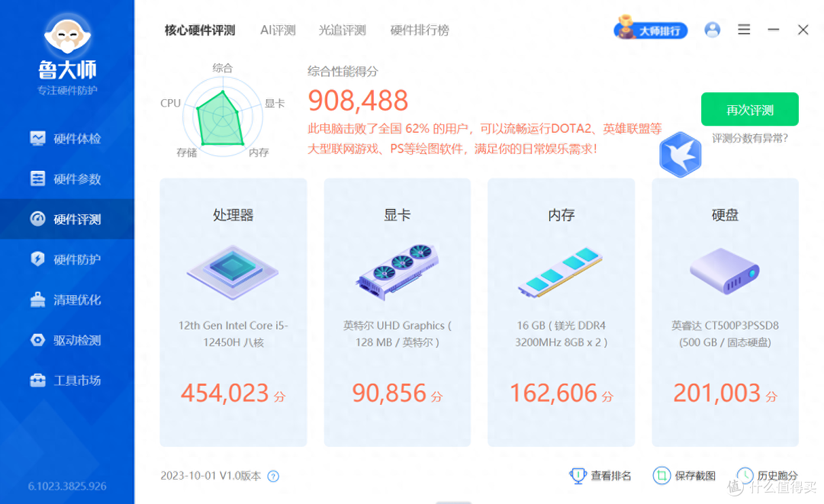Click the 英特尔 UHD Graphics description
Viewport: 824px width, 504px height.
tap(398, 334)
